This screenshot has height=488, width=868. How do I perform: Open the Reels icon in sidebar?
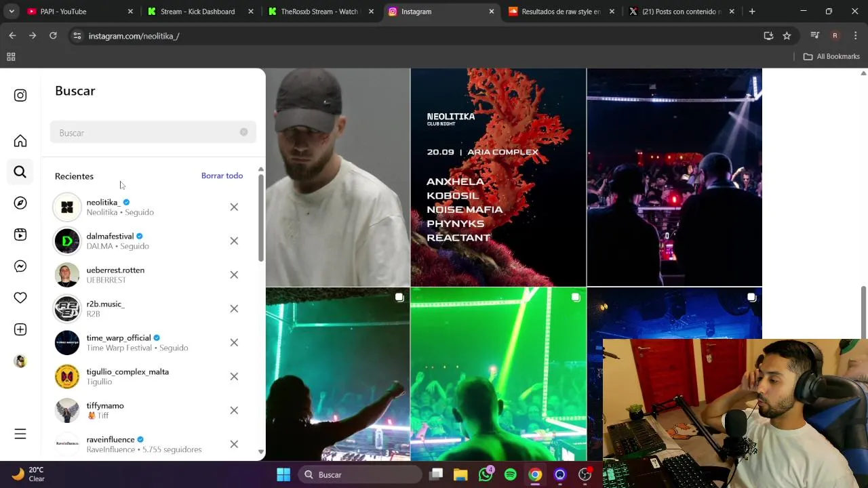(20, 235)
